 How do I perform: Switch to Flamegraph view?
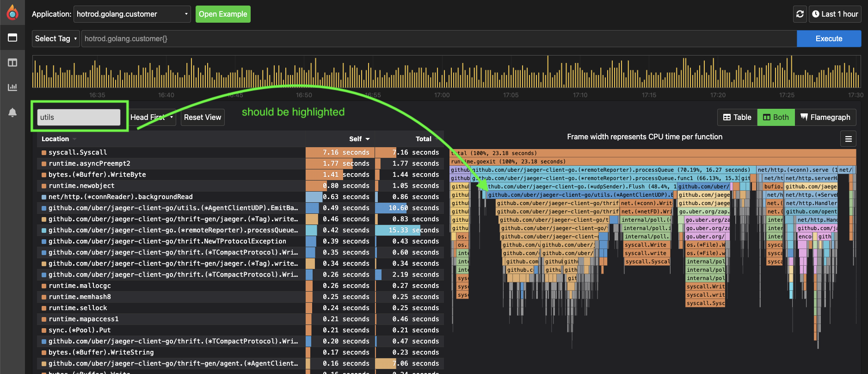pyautogui.click(x=825, y=117)
